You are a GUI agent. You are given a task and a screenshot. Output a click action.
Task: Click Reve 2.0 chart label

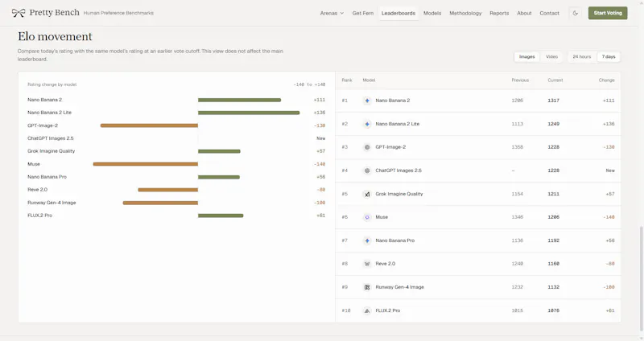(37, 190)
